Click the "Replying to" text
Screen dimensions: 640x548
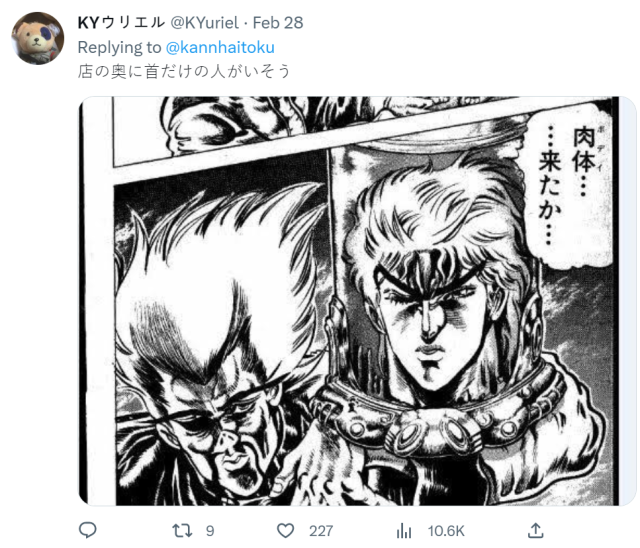click(x=120, y=47)
